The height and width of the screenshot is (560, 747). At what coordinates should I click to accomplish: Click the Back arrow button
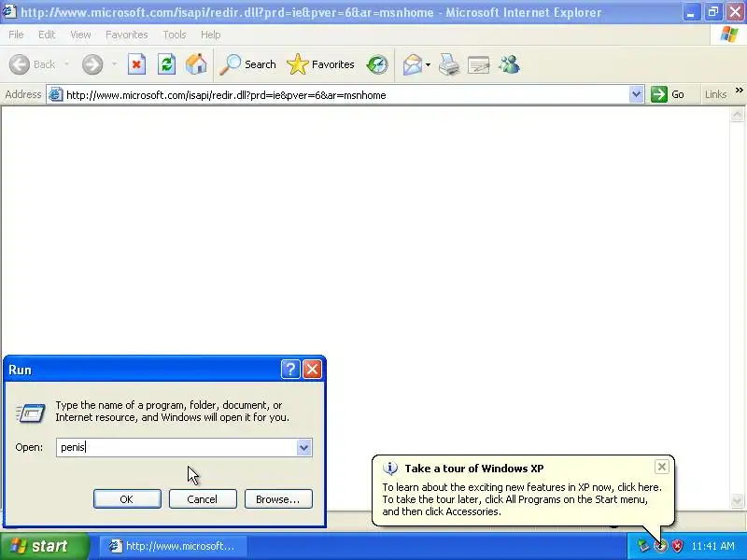(20, 64)
